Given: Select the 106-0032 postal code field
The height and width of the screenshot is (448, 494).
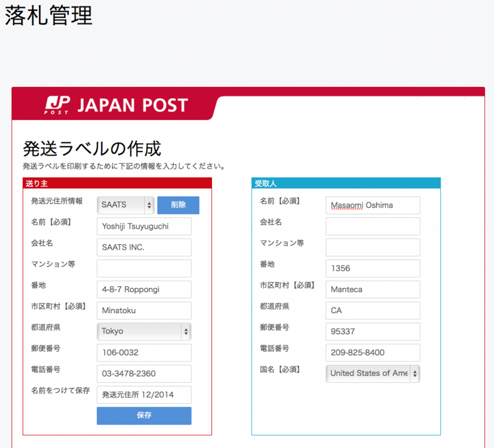Looking at the screenshot, I should pos(144,353).
